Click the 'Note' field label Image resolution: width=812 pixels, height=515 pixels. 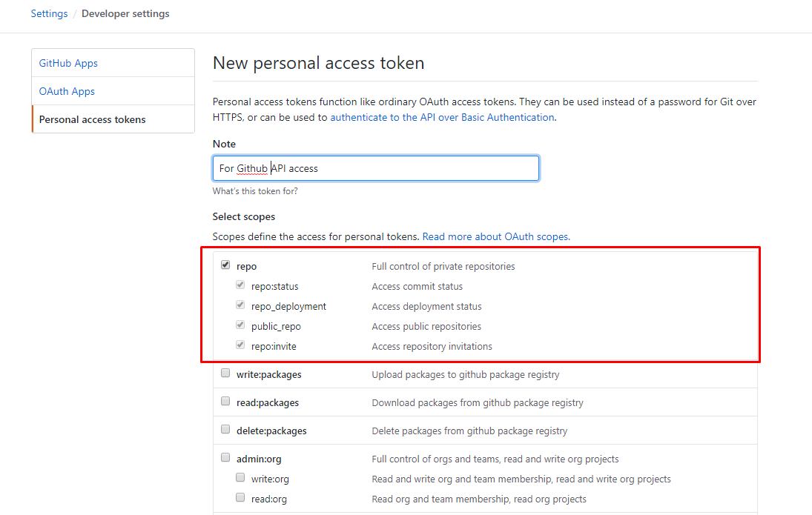(x=224, y=144)
